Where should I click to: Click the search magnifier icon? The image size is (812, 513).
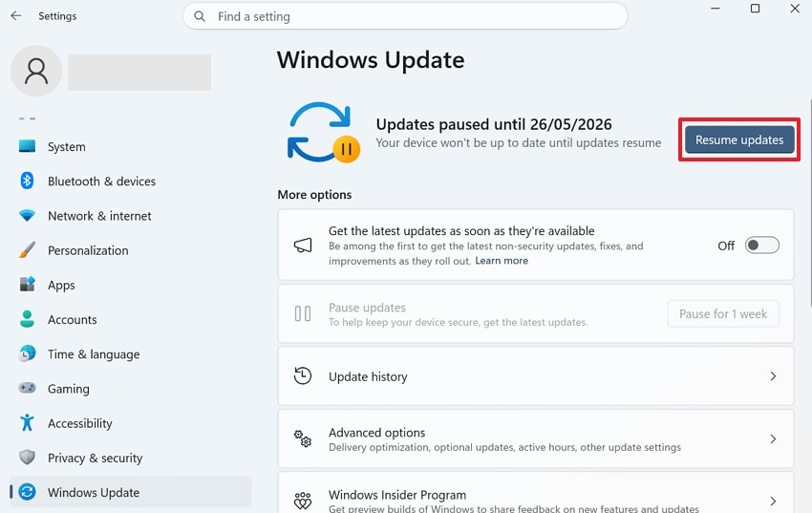tap(200, 16)
